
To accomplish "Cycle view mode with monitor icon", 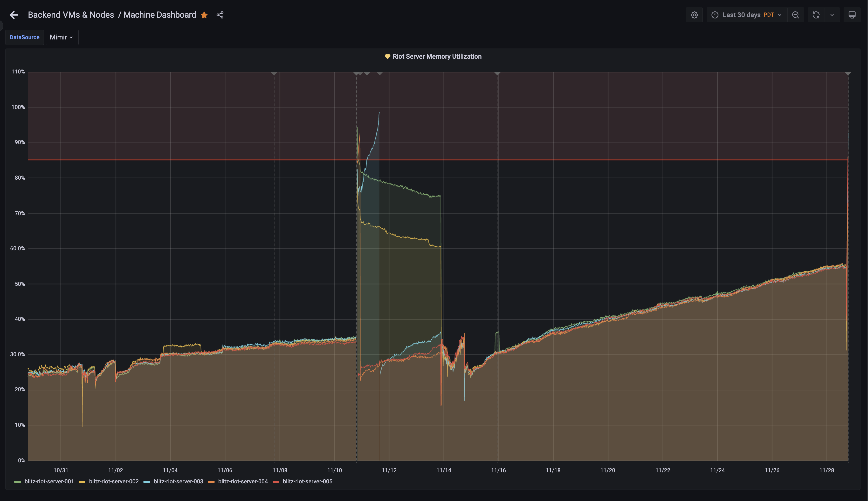I will (852, 15).
